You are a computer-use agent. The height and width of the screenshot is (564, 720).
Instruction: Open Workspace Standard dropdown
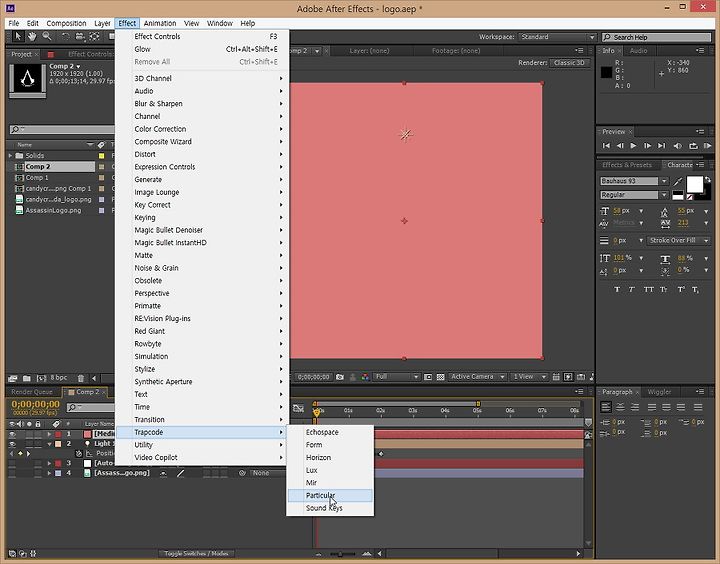pyautogui.click(x=557, y=37)
